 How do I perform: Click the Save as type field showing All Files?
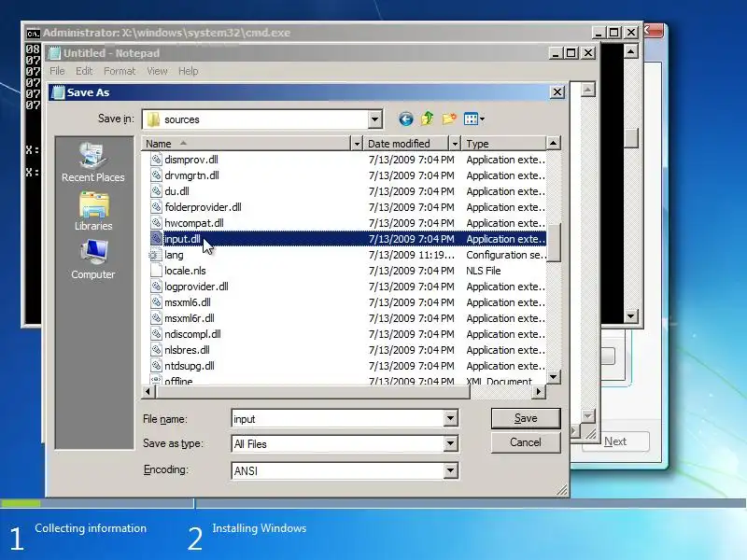click(337, 444)
